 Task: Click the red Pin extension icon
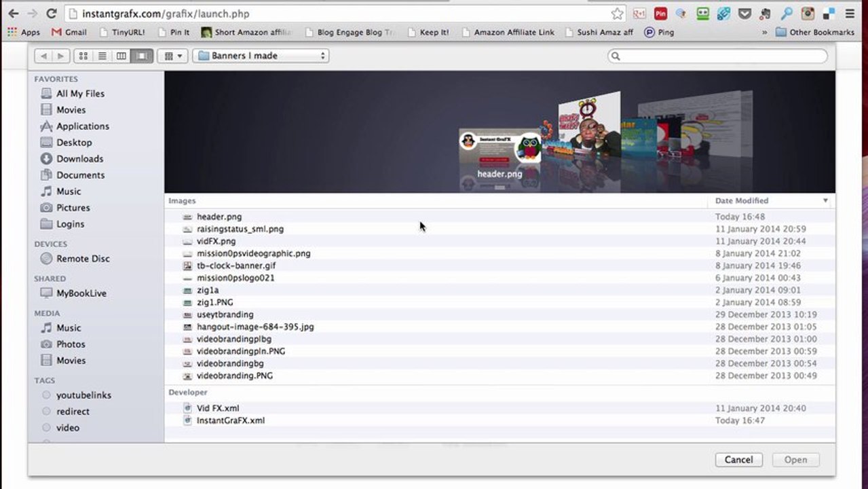pyautogui.click(x=660, y=14)
